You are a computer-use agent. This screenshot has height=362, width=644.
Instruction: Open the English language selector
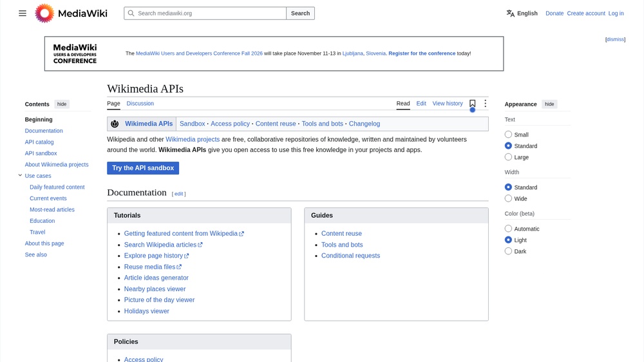coord(522,13)
